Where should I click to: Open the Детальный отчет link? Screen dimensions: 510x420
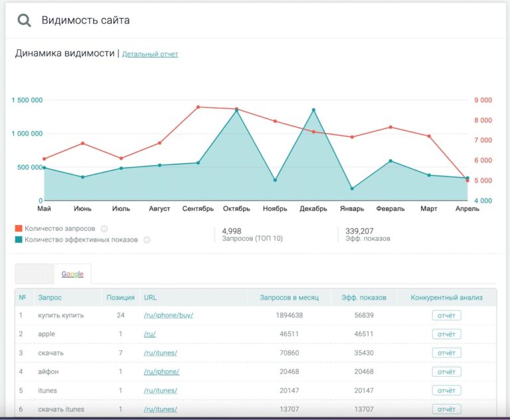point(149,54)
